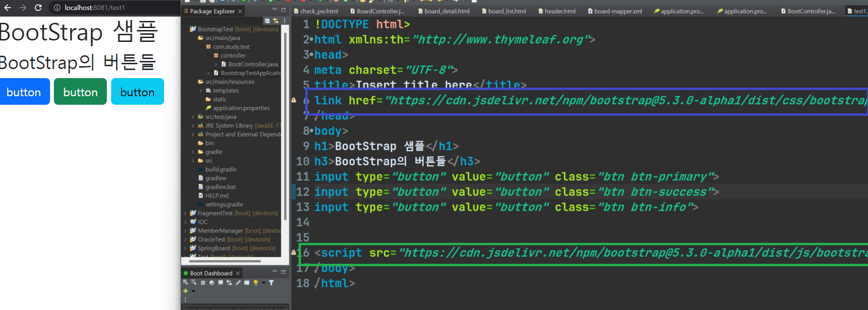Click the blue primary button on the page
Screen dimensions: 868x310
pos(24,92)
